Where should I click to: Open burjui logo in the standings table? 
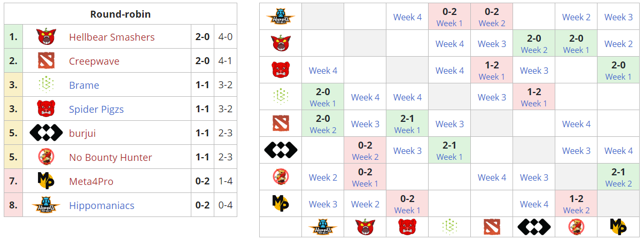click(x=46, y=133)
